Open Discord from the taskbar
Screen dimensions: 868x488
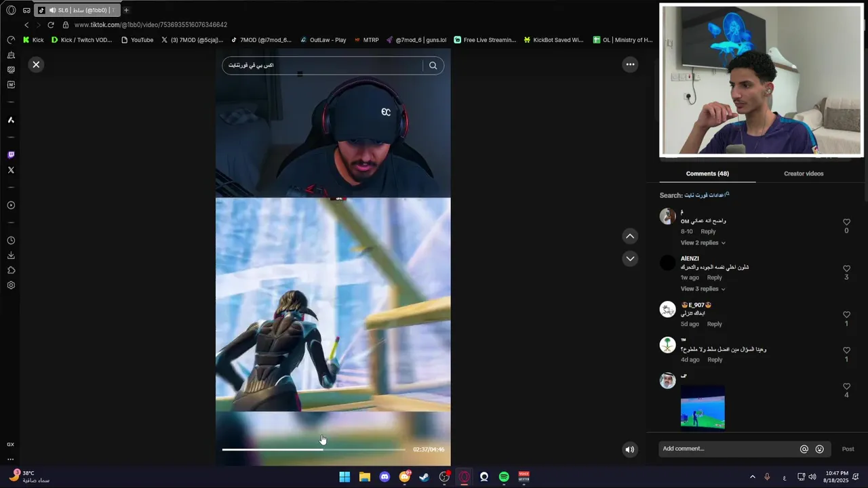tap(384, 476)
